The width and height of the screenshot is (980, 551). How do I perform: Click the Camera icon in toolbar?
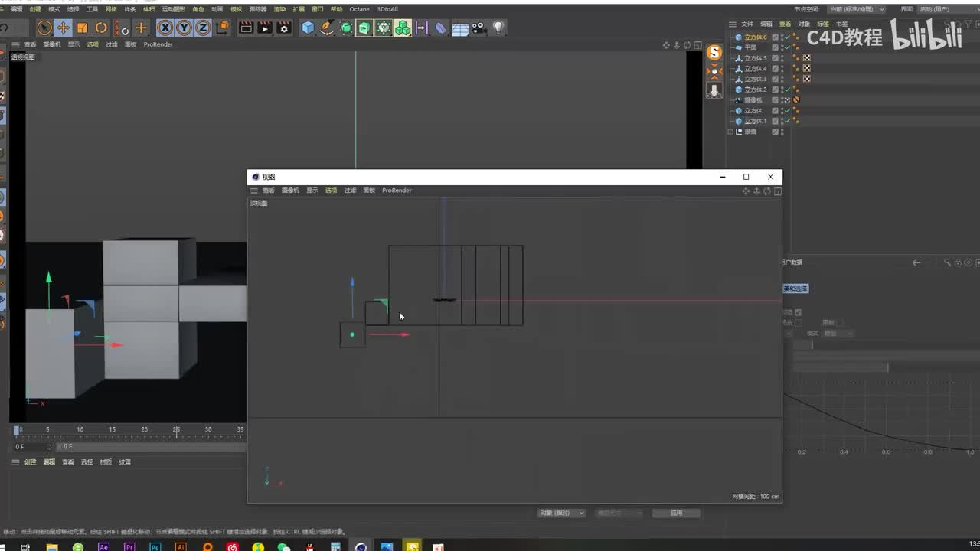point(479,28)
